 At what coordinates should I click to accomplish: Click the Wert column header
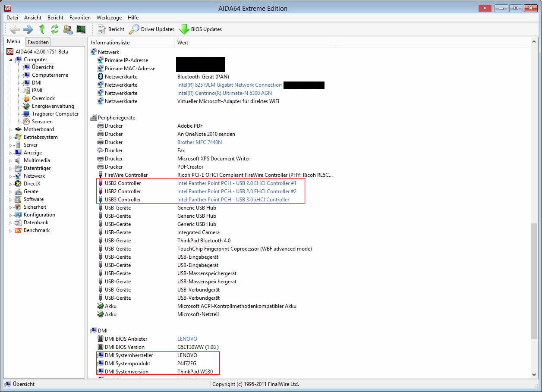[x=255, y=43]
